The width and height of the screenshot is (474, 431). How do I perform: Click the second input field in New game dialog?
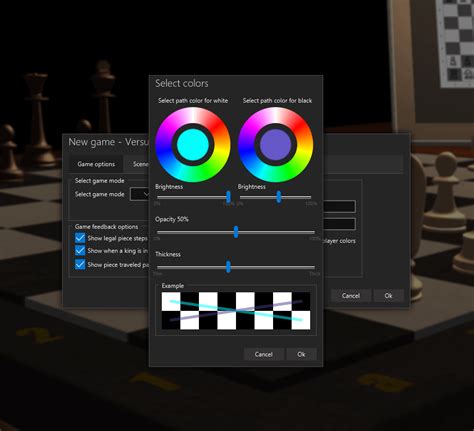pos(339,224)
